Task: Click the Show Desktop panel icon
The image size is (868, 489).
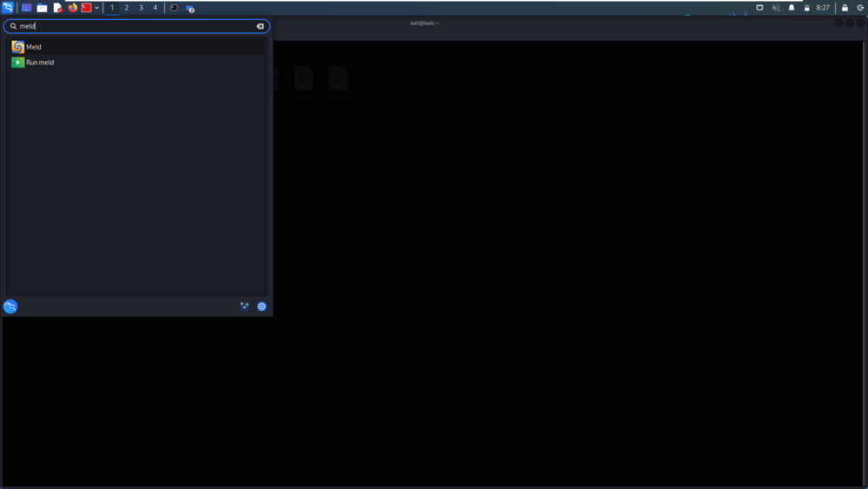Action: coord(26,8)
